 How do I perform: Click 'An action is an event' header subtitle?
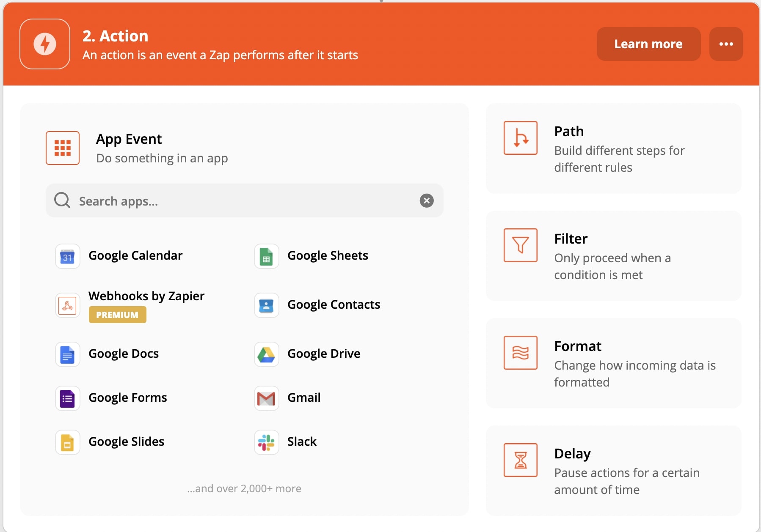[220, 55]
